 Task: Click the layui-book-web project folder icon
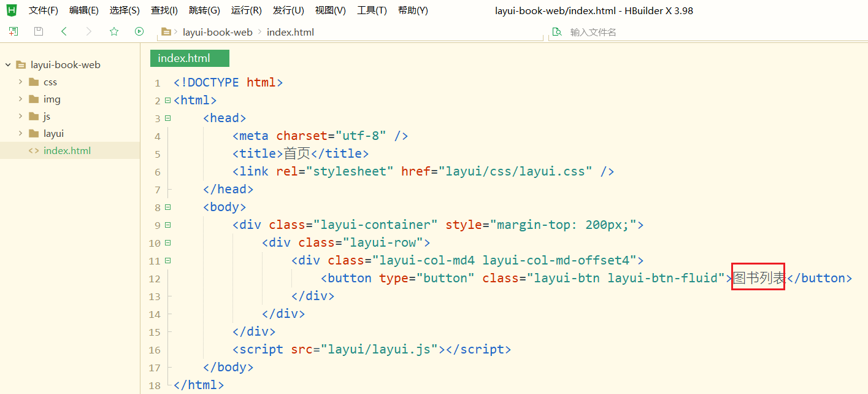pos(21,64)
